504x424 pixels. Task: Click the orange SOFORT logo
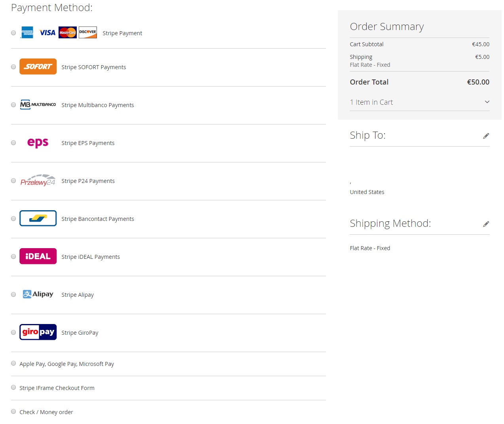point(38,66)
